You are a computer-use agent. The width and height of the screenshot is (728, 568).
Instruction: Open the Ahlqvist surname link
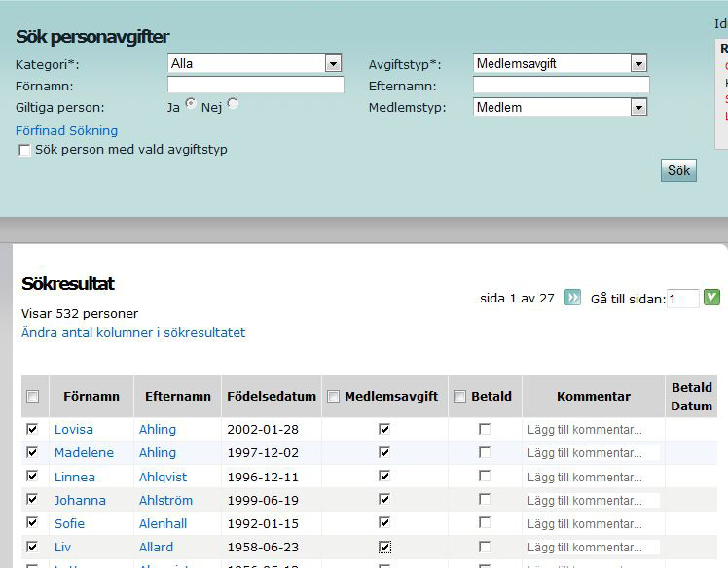[x=163, y=477]
